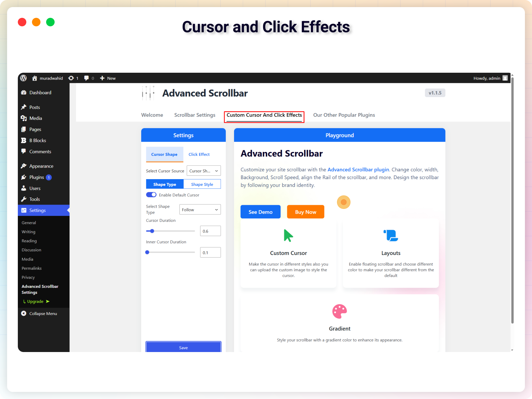
Task: Click the Inner Cursor Duration value field
Action: point(210,253)
